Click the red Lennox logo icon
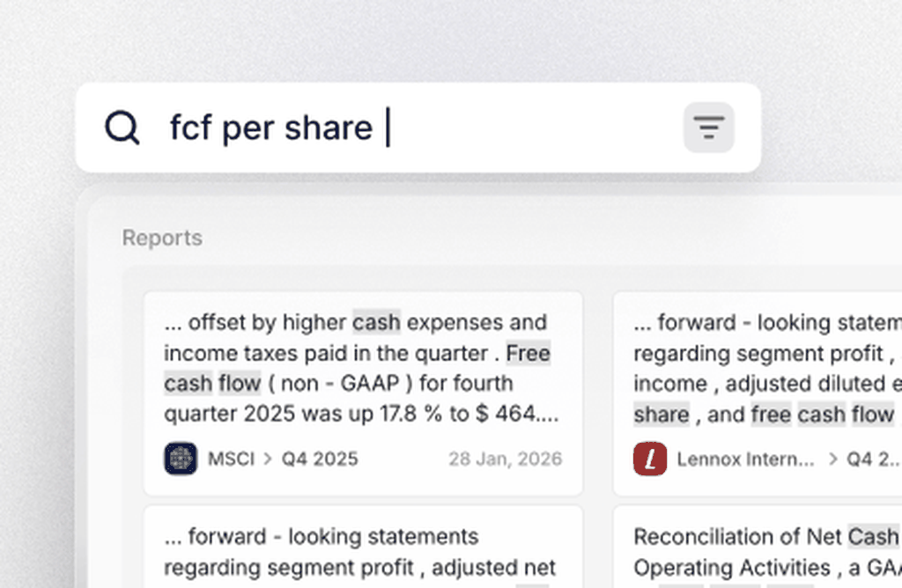Image resolution: width=902 pixels, height=588 pixels. (650, 459)
